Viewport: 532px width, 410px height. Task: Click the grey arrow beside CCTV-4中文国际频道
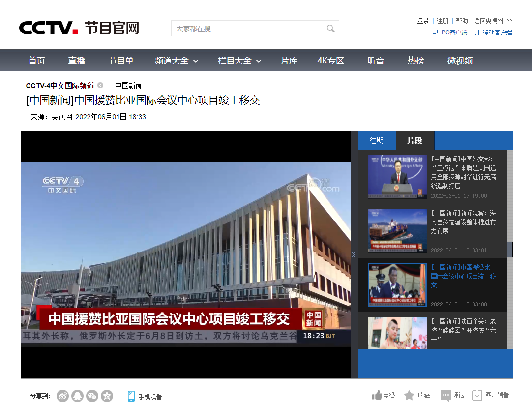click(100, 85)
